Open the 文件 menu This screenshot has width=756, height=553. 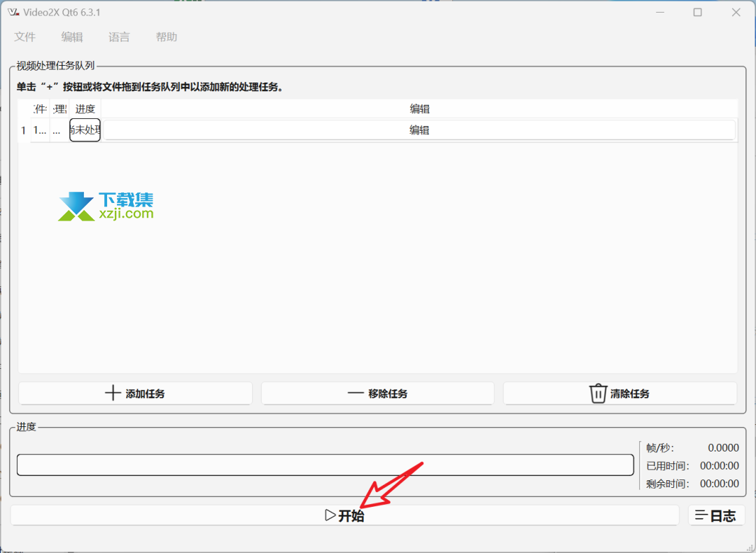pyautogui.click(x=25, y=37)
